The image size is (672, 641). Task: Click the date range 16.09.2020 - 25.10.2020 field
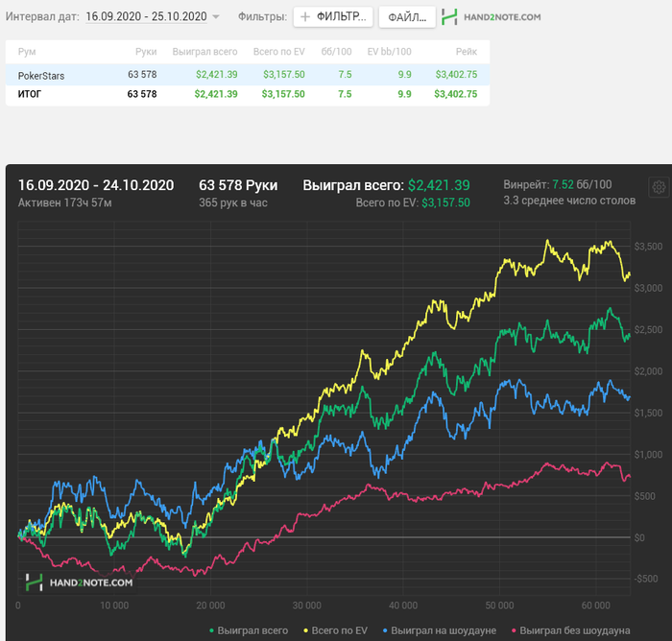pyautogui.click(x=146, y=16)
